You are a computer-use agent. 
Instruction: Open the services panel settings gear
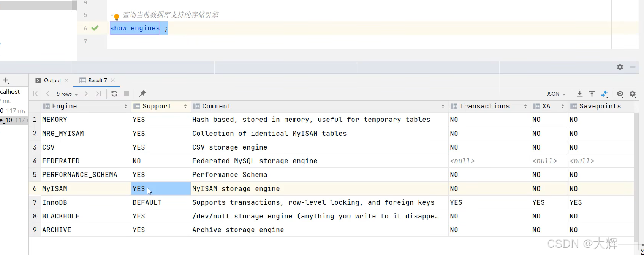[620, 67]
